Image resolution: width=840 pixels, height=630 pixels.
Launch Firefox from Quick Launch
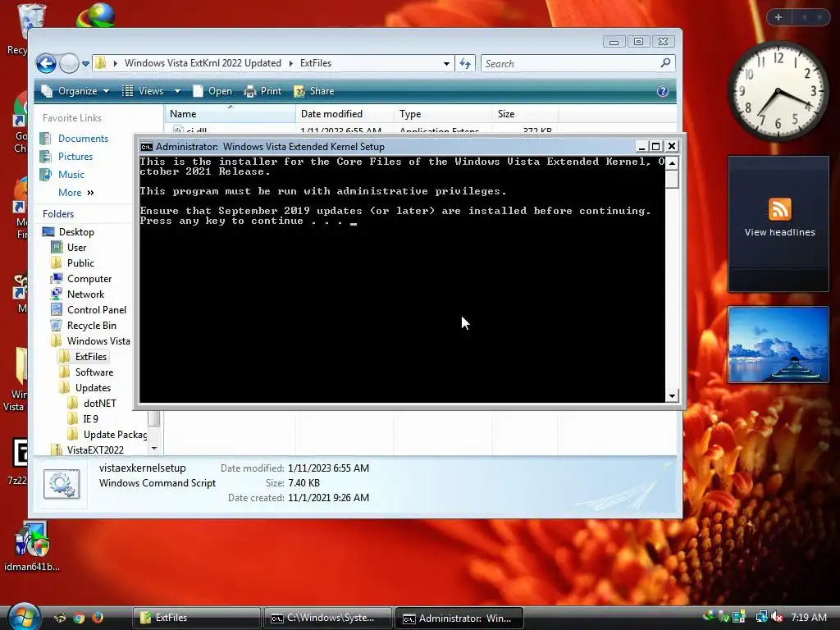97,618
